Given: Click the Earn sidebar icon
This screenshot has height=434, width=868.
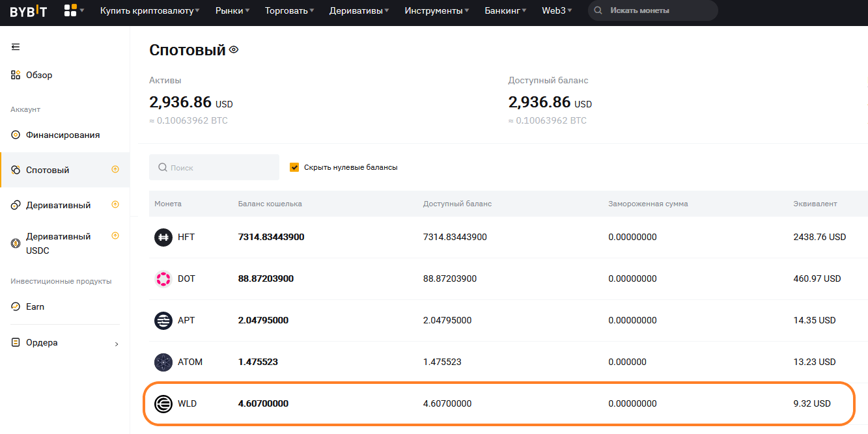Looking at the screenshot, I should [x=16, y=306].
